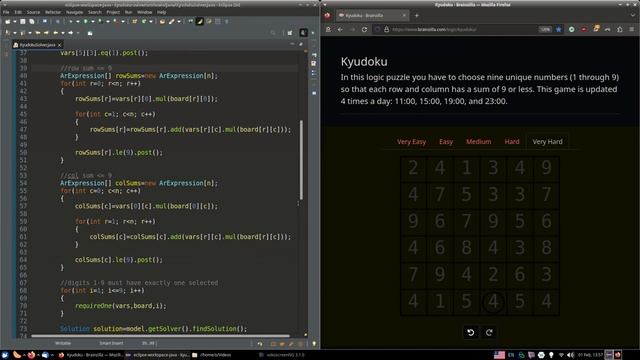Toggle Word Wrap in Eclipse toolbar
Viewport: 640px width, 360px height.
[209, 21]
